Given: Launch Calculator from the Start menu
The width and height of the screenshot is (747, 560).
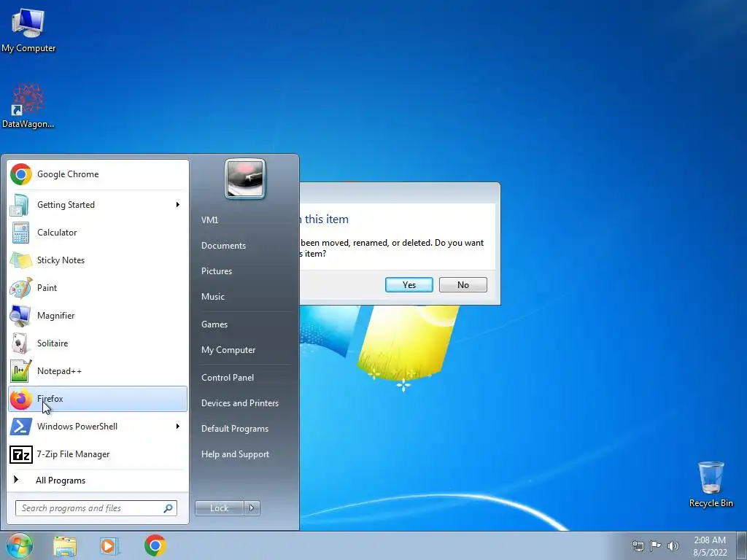Looking at the screenshot, I should (98, 233).
